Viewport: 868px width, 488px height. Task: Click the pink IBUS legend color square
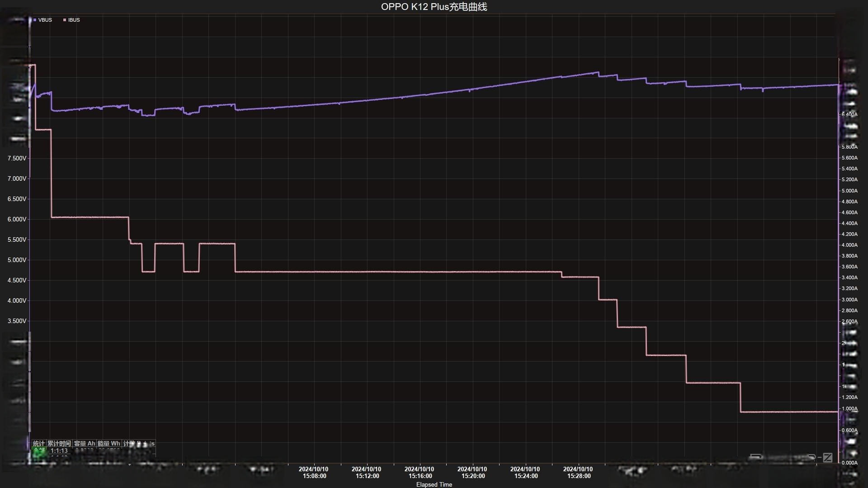coord(65,20)
